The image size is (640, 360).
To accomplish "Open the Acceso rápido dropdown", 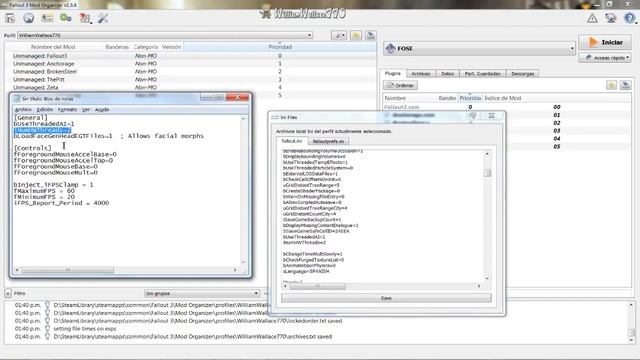I will 605,58.
